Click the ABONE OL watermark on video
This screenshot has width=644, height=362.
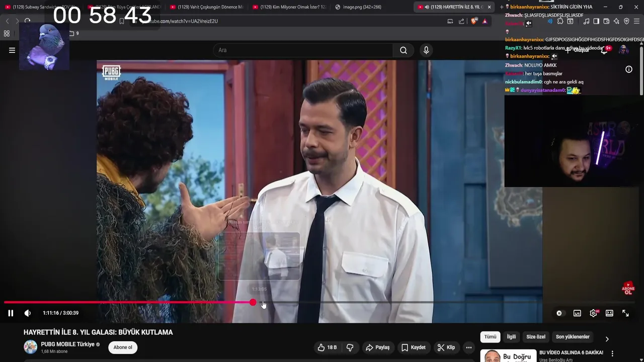tap(628, 288)
